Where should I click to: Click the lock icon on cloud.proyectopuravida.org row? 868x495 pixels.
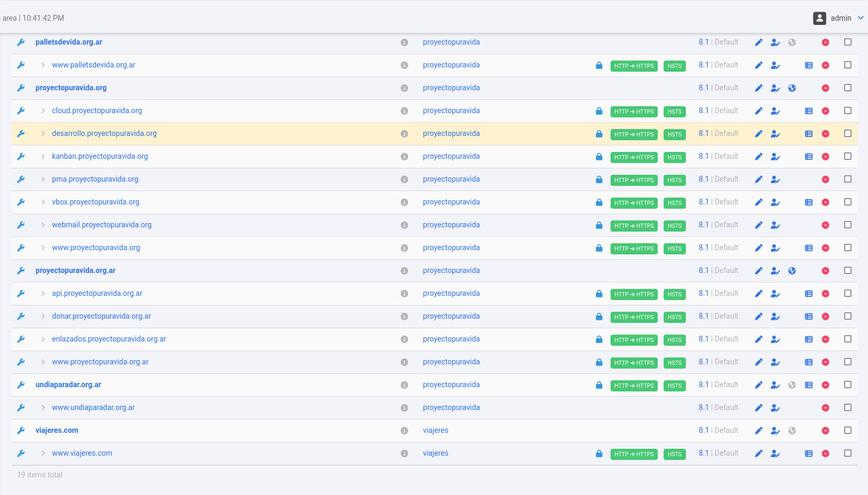599,111
